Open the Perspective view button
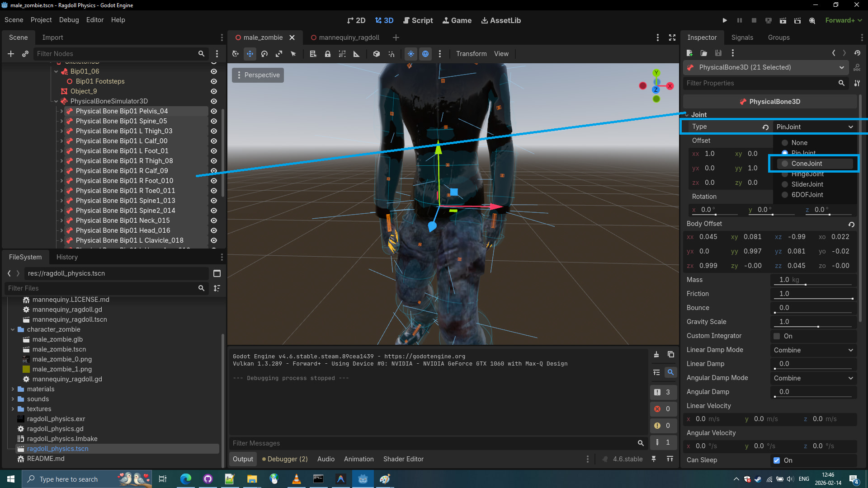 (x=258, y=75)
